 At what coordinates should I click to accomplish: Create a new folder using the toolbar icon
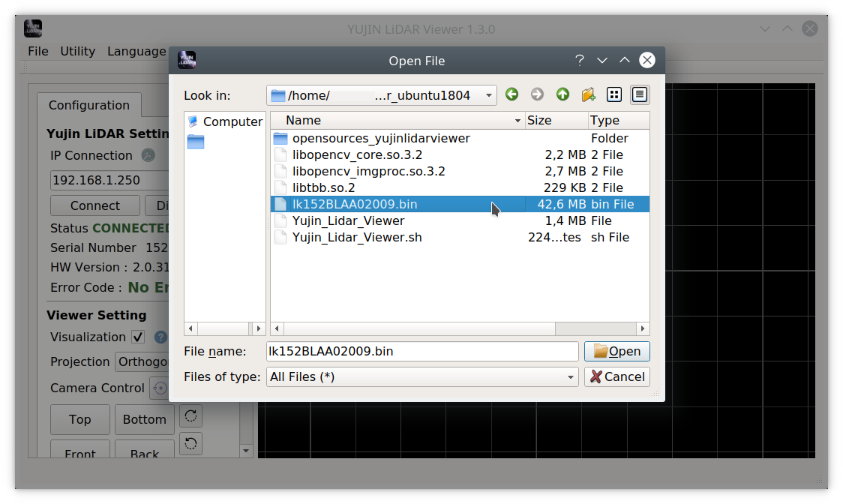588,94
